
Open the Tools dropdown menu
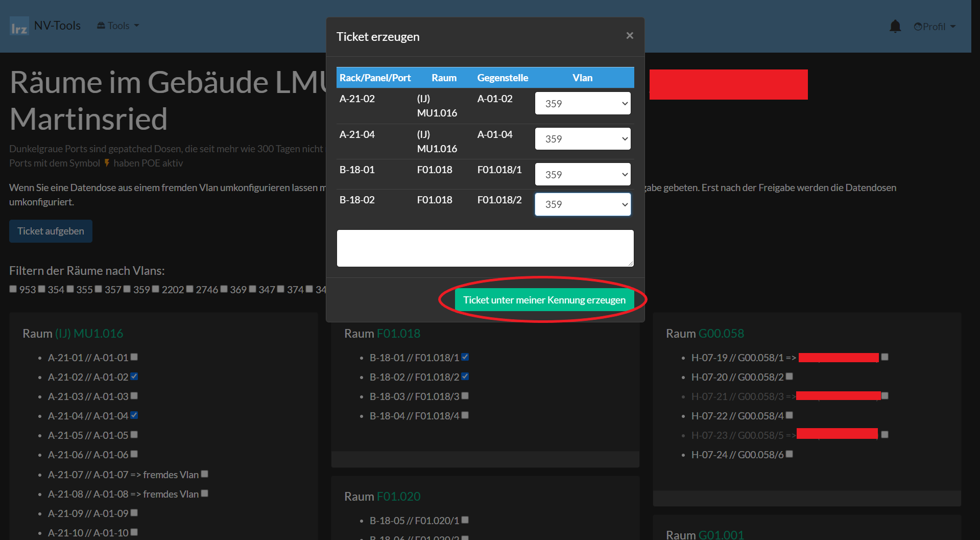[118, 26]
